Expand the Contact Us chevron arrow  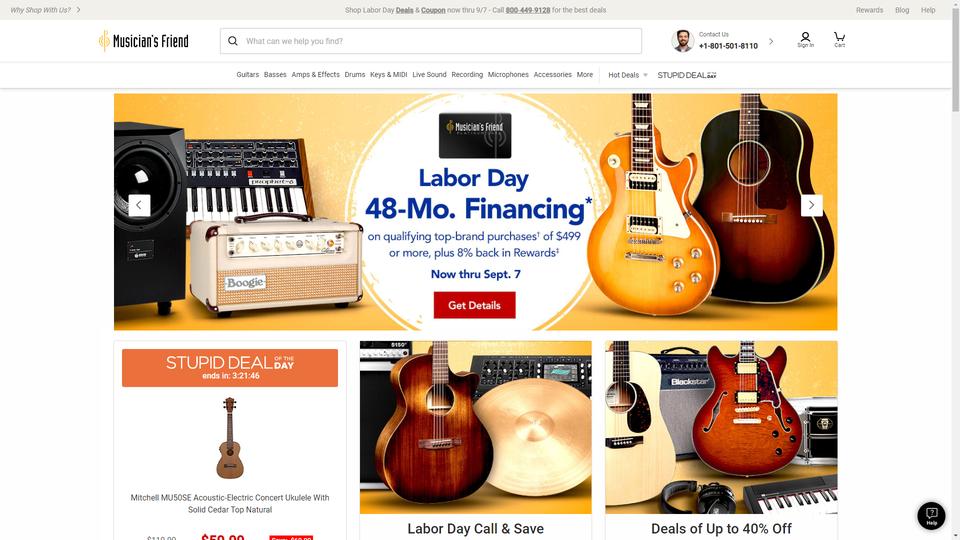pyautogui.click(x=771, y=41)
